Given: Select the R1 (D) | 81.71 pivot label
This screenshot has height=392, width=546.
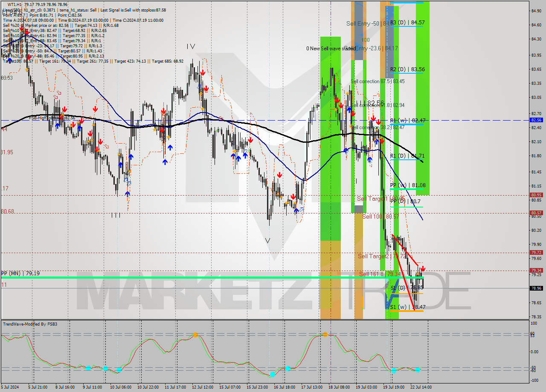Looking at the screenshot, I should pos(407,156).
